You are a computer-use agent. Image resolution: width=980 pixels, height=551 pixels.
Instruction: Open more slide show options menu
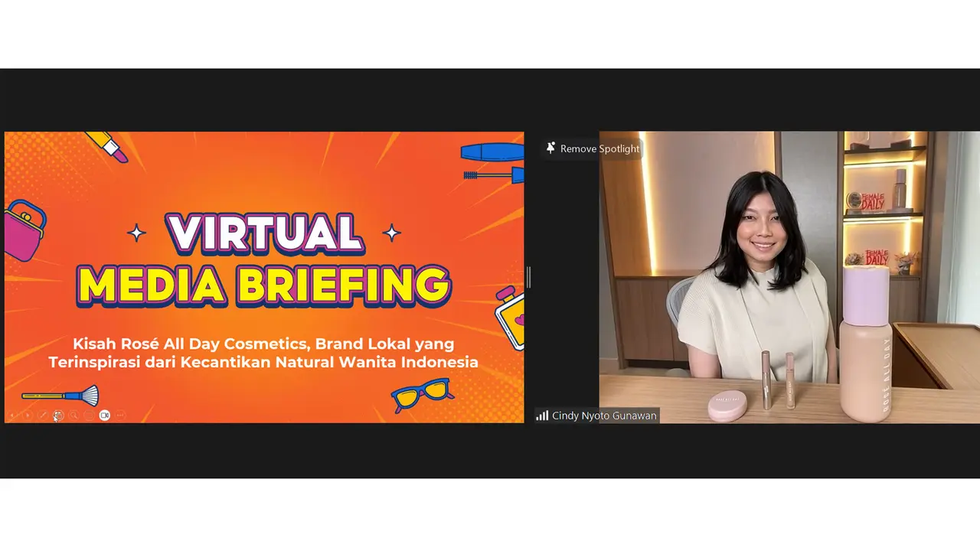tap(120, 415)
